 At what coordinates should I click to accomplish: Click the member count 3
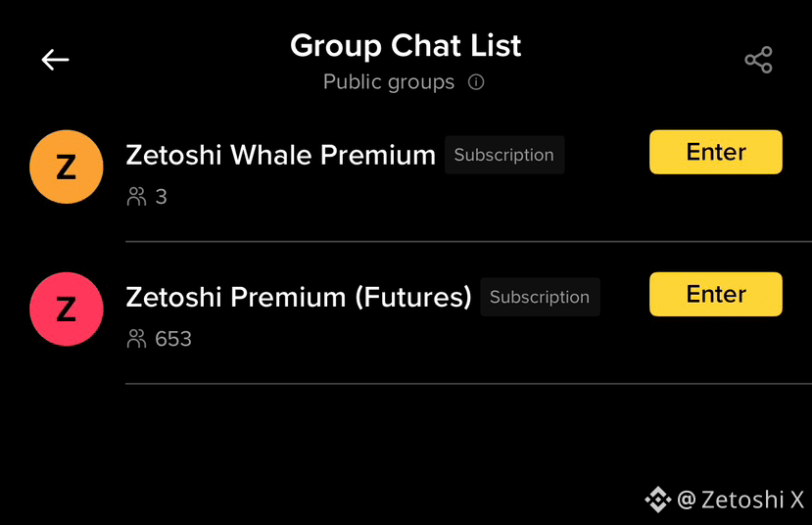click(161, 197)
